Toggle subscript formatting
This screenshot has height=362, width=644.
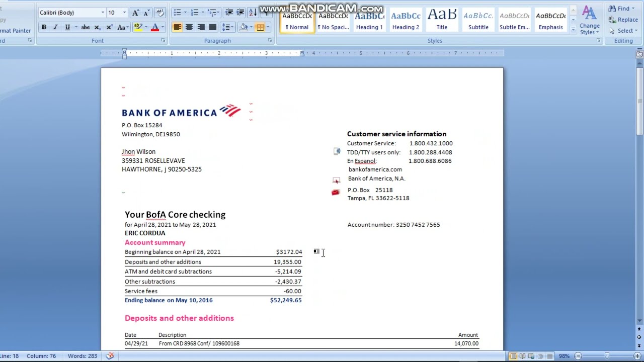[x=98, y=27]
